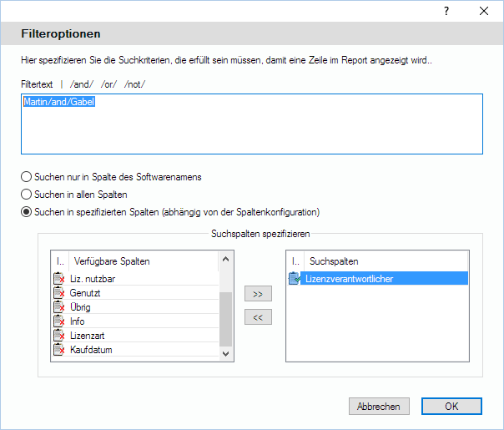The width and height of the screenshot is (504, 430).
Task: Click the icon beside Liz. nutzbar
Action: [x=58, y=279]
